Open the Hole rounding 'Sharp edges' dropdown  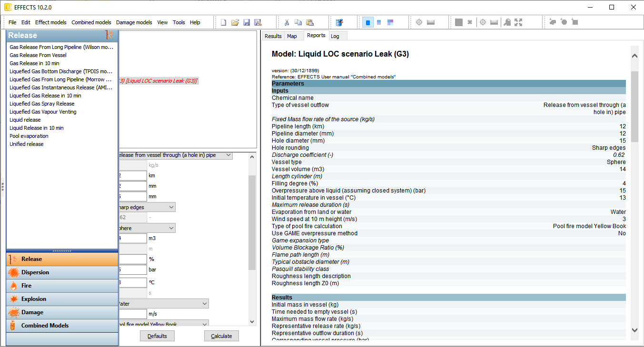[x=171, y=207]
